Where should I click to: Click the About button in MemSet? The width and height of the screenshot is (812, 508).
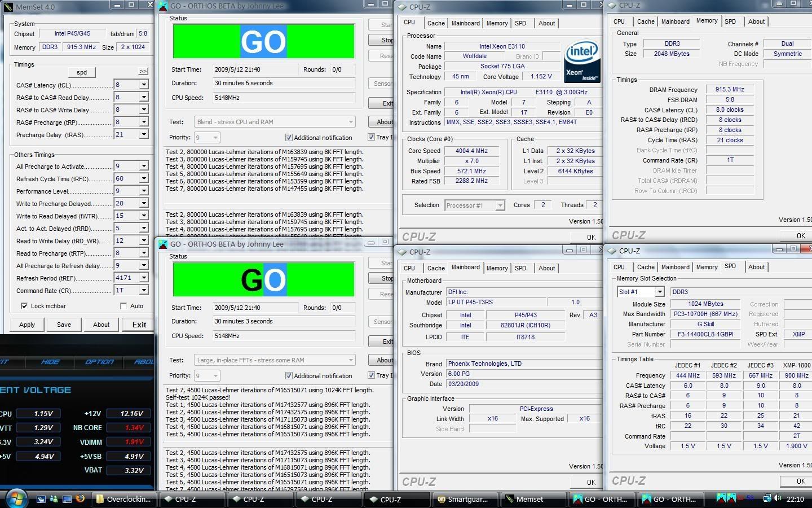pyautogui.click(x=101, y=325)
